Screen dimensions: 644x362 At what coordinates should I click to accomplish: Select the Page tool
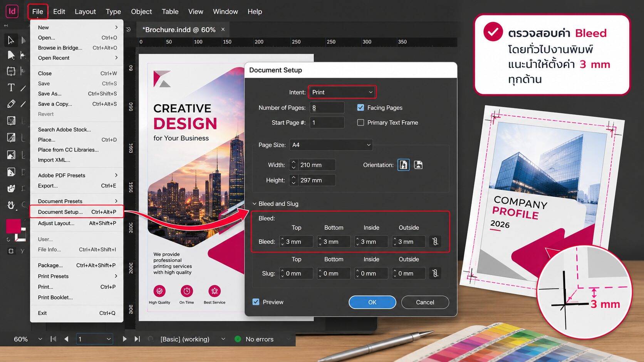[11, 71]
